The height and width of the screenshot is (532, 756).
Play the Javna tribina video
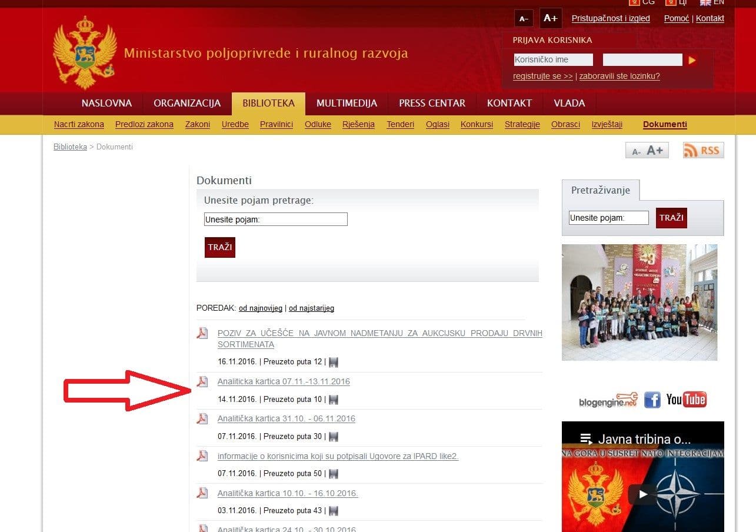click(x=642, y=494)
